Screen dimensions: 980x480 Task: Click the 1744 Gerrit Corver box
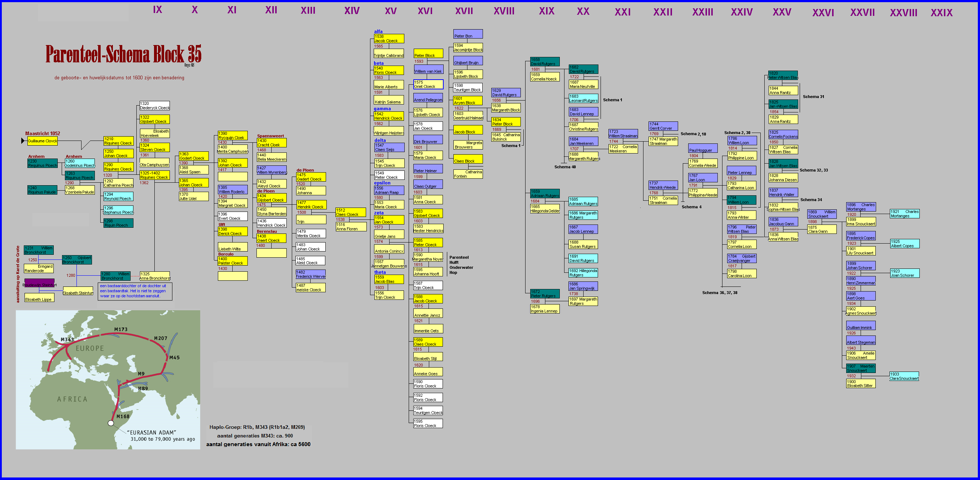pos(663,126)
